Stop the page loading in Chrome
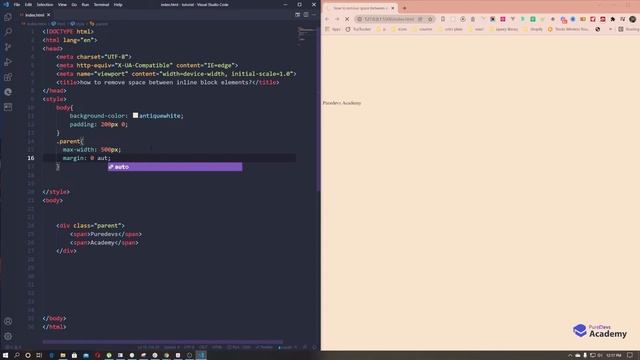640x360 pixels. pyautogui.click(x=347, y=19)
